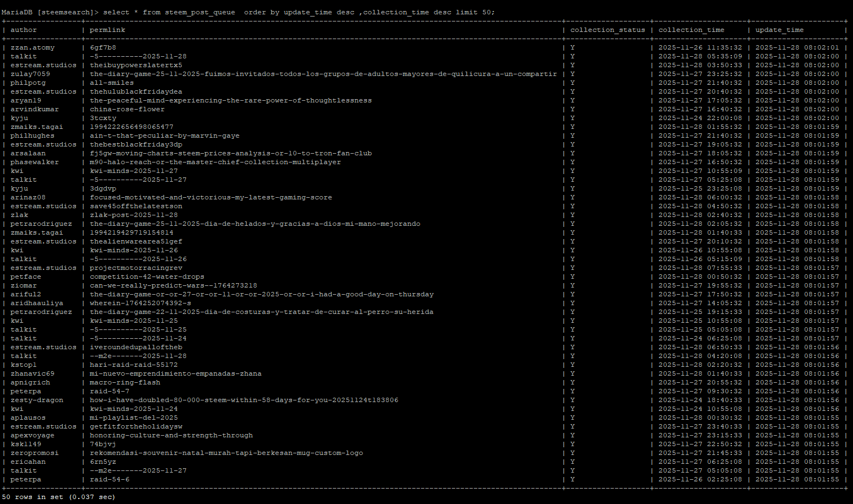Image resolution: width=853 pixels, height=504 pixels.
Task: Click the 'author' column header
Action: (24, 30)
